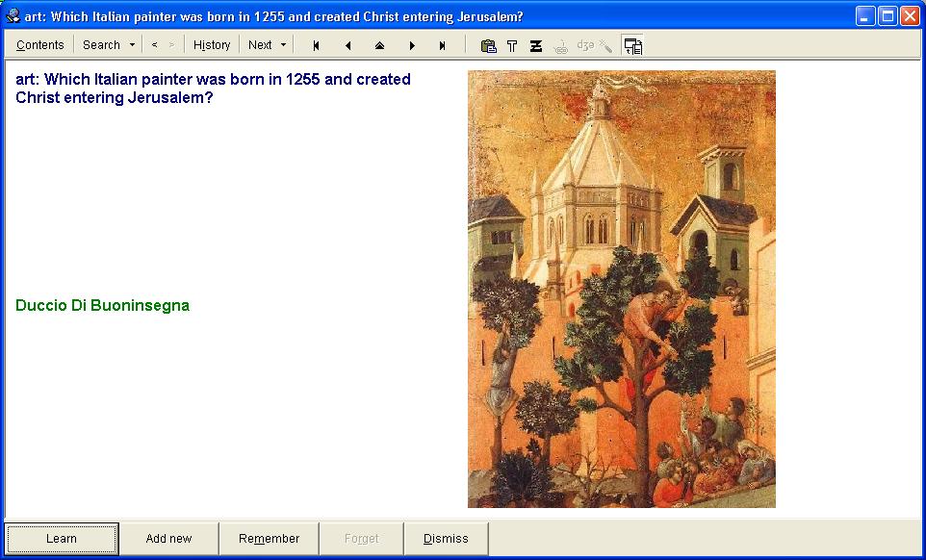
Task: Click the Remember button
Action: [x=270, y=539]
